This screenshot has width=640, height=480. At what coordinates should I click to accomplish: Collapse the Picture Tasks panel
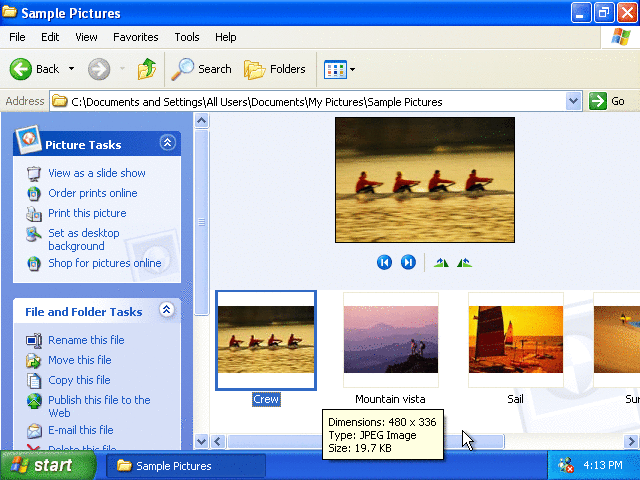(x=167, y=142)
